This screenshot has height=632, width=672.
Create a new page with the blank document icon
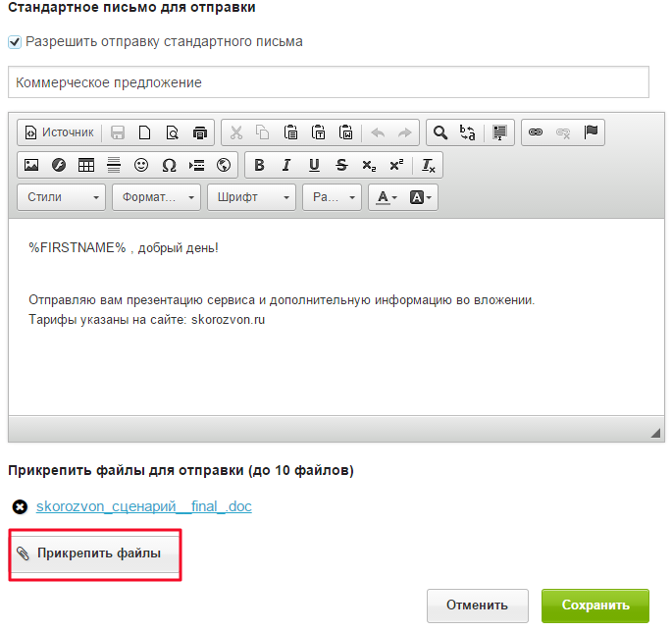tap(145, 132)
